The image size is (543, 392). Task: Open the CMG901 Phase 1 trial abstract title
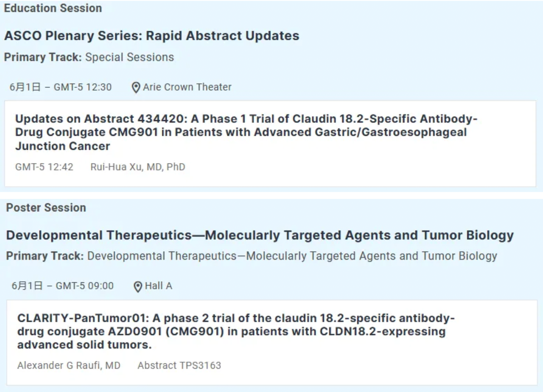246,132
